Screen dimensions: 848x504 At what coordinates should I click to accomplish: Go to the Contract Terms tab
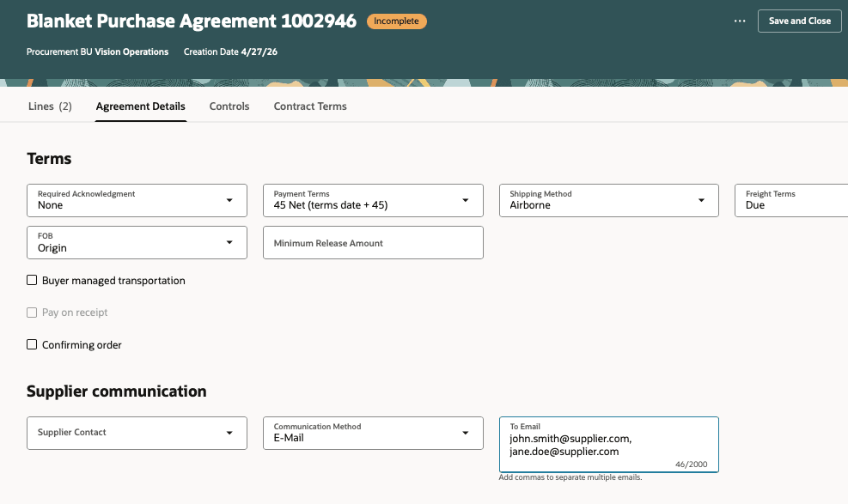[x=310, y=106]
